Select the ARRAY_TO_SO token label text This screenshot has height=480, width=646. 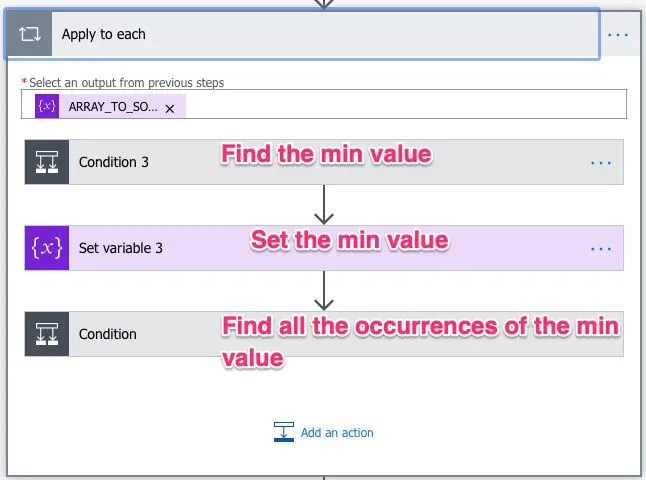tap(113, 107)
